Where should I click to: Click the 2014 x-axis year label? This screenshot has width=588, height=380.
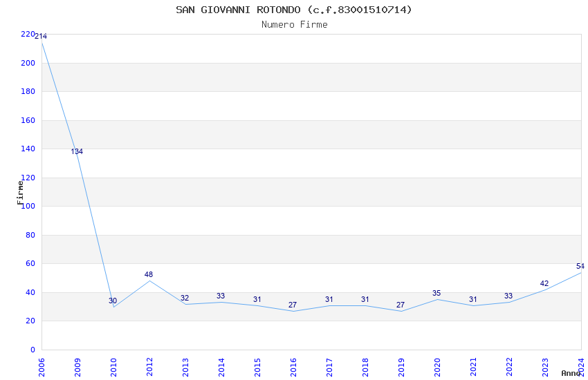221,368
